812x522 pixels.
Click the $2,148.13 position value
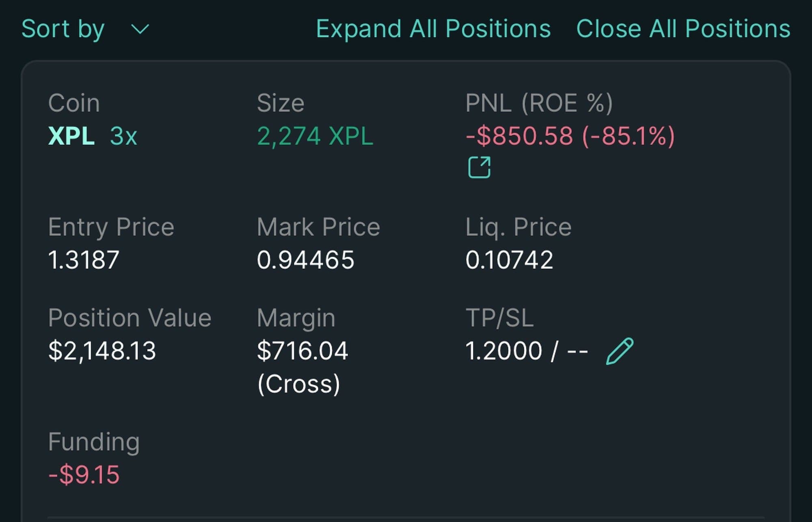pos(102,351)
